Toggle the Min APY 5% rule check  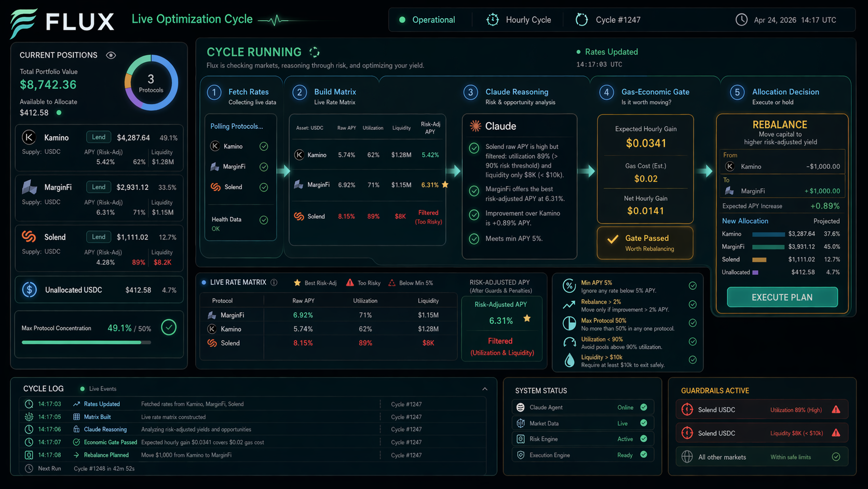click(693, 286)
